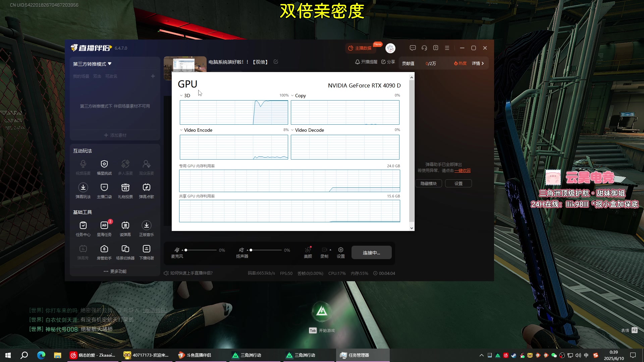Screen dimensions: 644x362
Task: Open 场景切换器 scene switcher
Action: pos(125,252)
